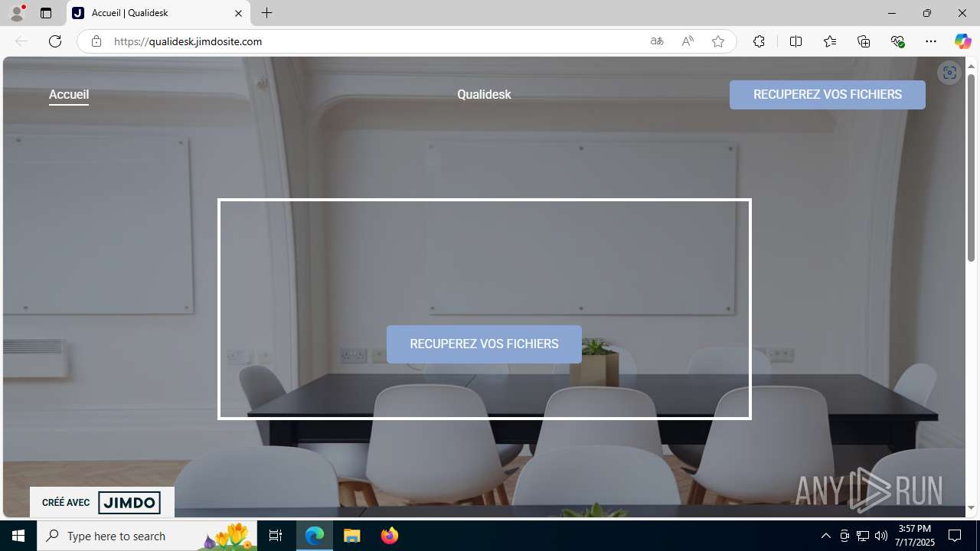Open the translate page icon
The height and width of the screenshot is (551, 980).
coord(657,41)
